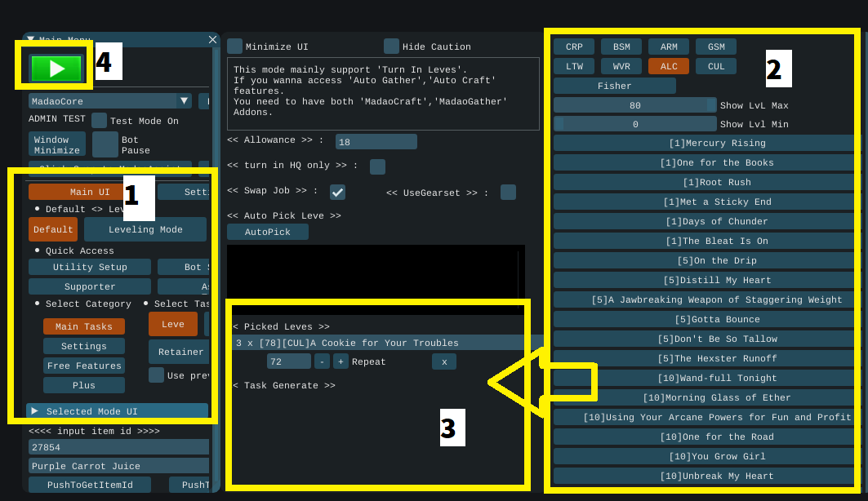The height and width of the screenshot is (501, 868).
Task: Select the CUL job button
Action: [716, 66]
